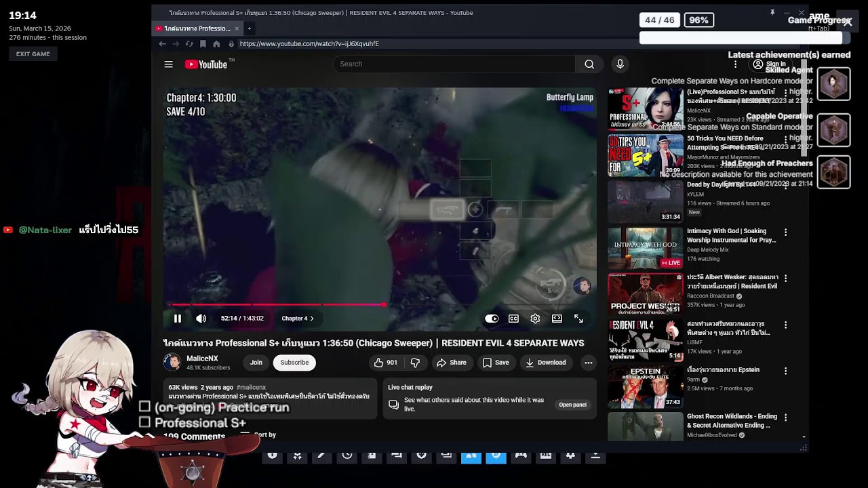Viewport: 868px width, 488px height.
Task: Toggle the autoplay switch in player
Action: 492,319
